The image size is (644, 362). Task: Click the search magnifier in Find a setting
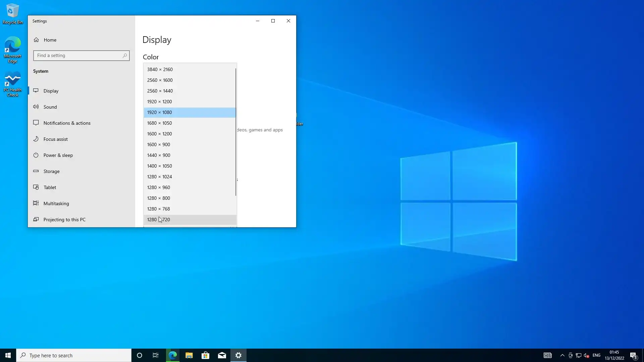(125, 56)
